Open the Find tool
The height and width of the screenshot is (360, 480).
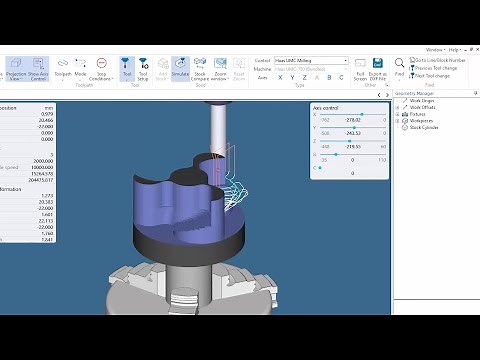(399, 68)
